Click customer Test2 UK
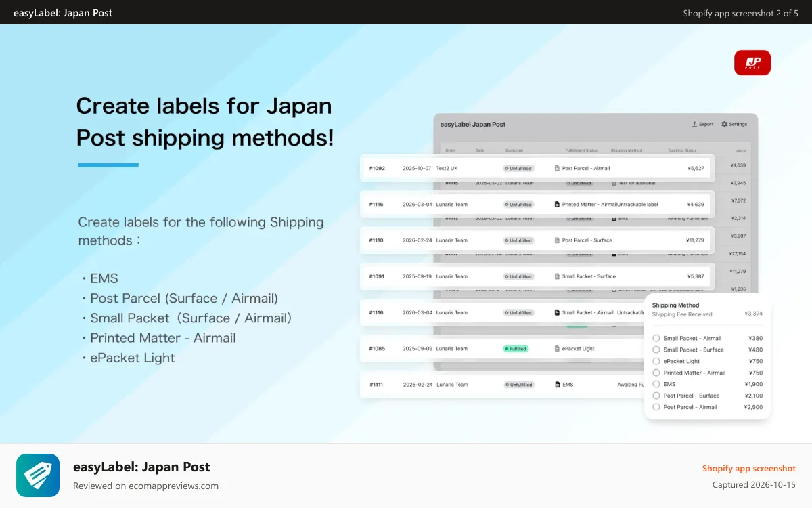This screenshot has width=812, height=508. pos(447,168)
